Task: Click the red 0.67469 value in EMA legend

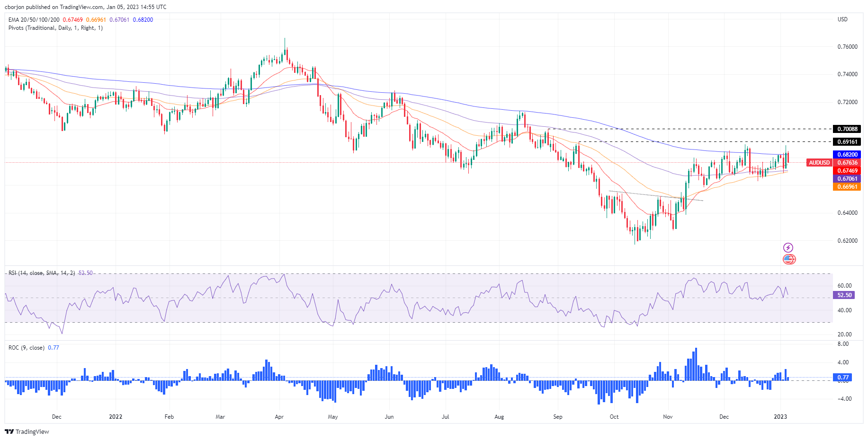Action: tap(72, 20)
